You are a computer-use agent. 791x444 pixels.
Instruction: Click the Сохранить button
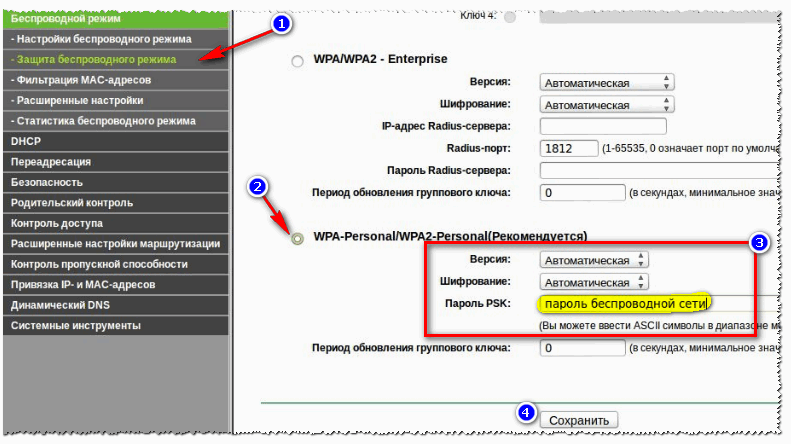click(579, 420)
